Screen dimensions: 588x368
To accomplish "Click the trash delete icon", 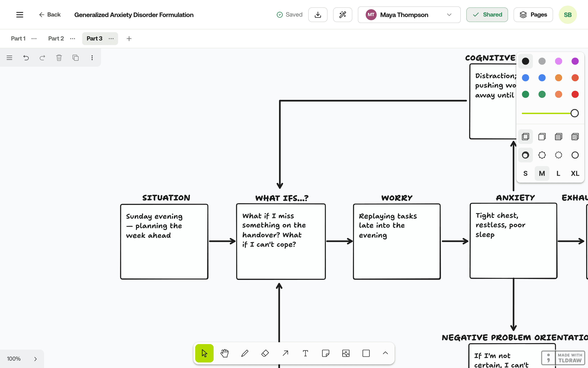I will click(x=59, y=58).
